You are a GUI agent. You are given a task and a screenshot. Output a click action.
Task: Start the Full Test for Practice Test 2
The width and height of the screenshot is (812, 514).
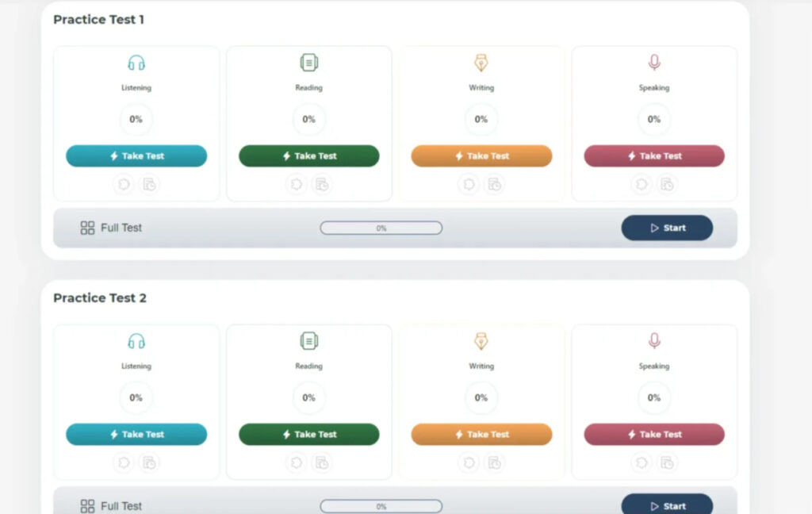click(x=667, y=505)
